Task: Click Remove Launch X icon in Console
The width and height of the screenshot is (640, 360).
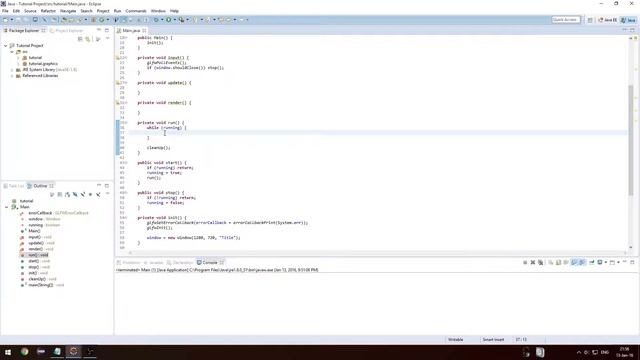Action: tap(533, 262)
